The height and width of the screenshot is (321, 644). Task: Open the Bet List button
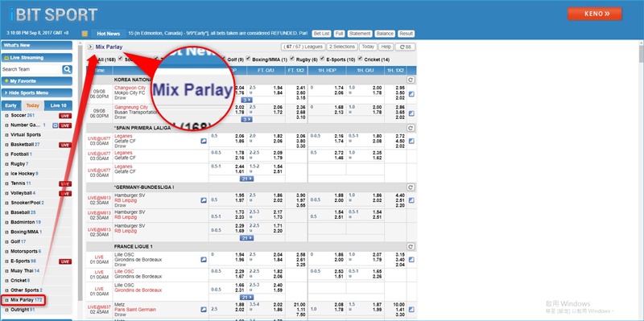click(321, 34)
